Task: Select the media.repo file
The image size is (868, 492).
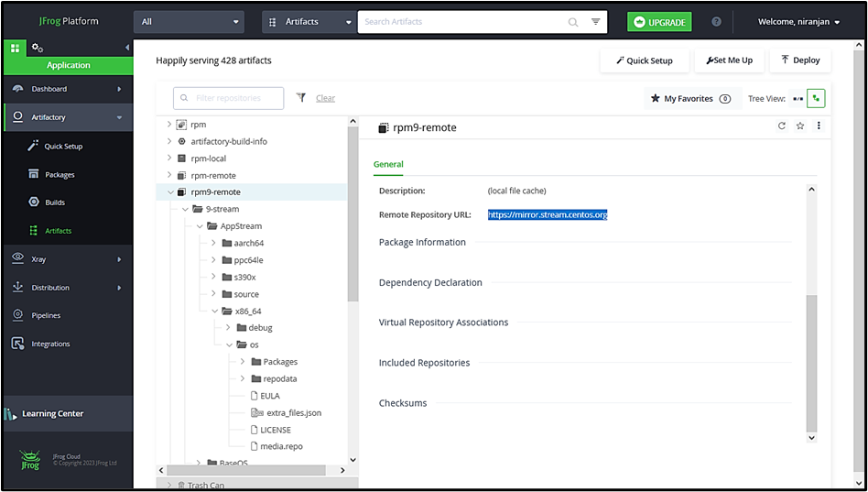Action: point(281,446)
